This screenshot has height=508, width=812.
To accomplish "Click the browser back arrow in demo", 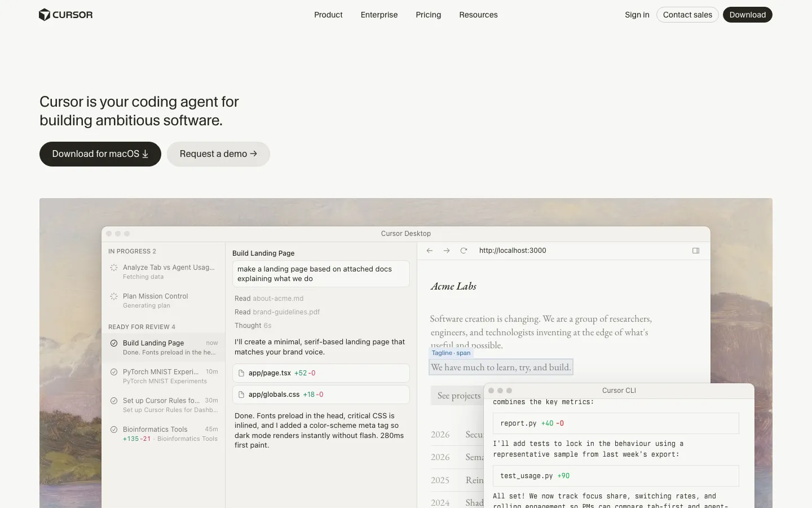I will click(430, 251).
